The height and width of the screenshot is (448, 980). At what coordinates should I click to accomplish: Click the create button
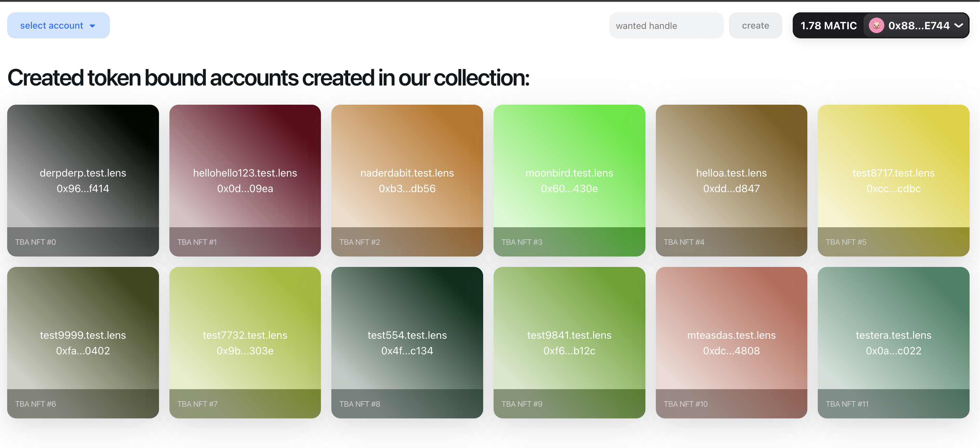click(755, 25)
